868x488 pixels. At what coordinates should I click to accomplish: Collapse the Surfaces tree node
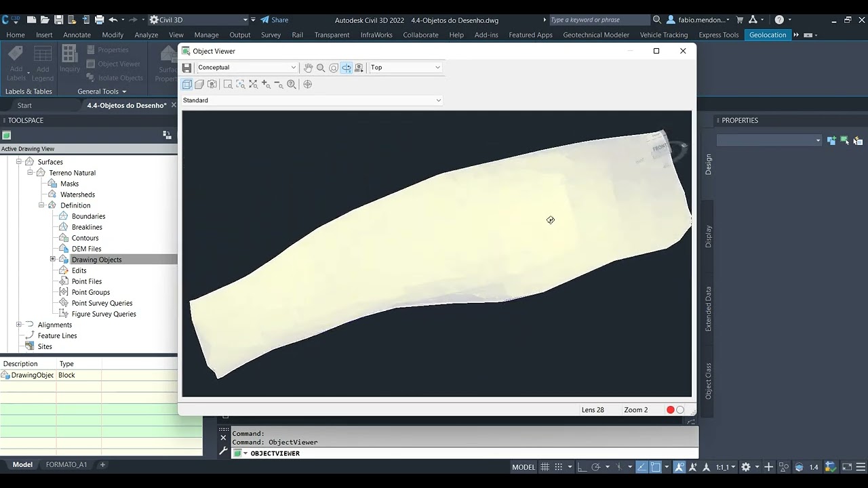[x=19, y=162]
